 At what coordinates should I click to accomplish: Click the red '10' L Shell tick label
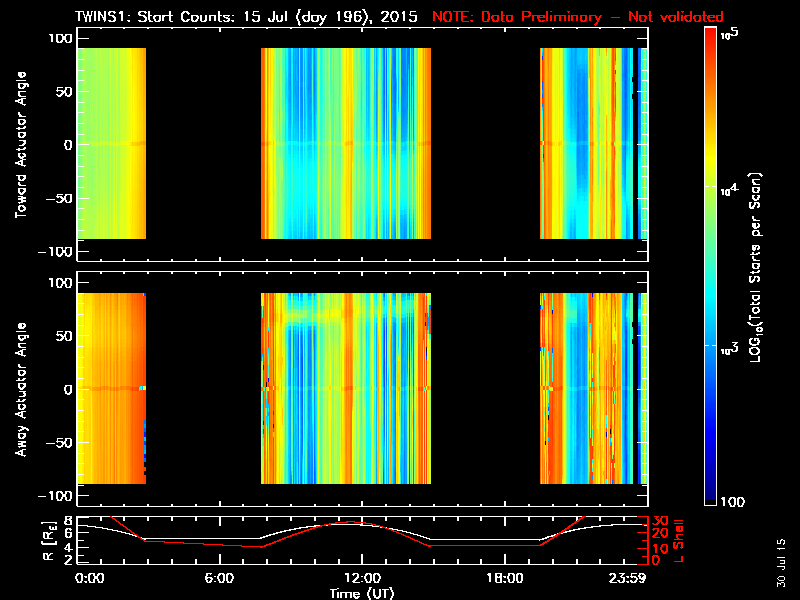pos(660,548)
